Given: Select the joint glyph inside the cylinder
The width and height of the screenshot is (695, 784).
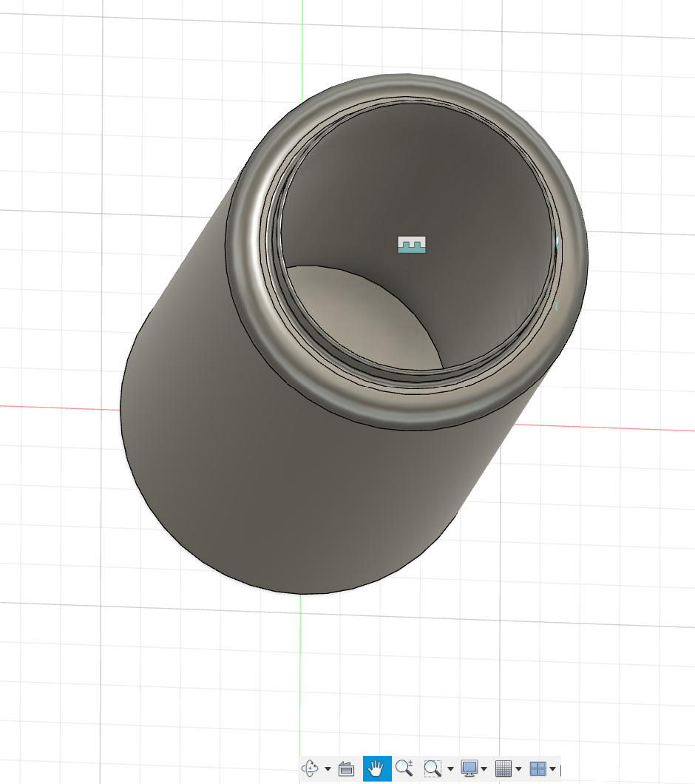Looking at the screenshot, I should click(x=413, y=245).
